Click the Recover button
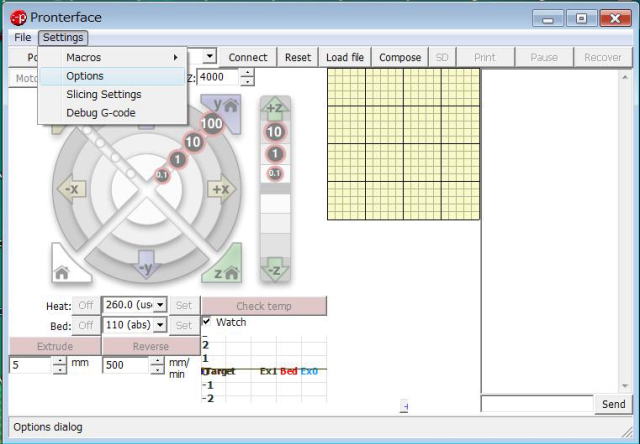The width and height of the screenshot is (640, 444). 603,58
